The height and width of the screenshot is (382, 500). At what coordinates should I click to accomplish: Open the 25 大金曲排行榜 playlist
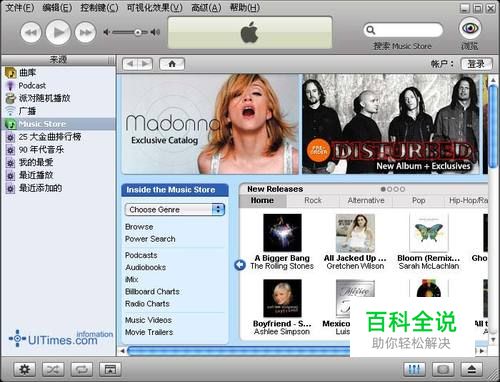point(58,137)
